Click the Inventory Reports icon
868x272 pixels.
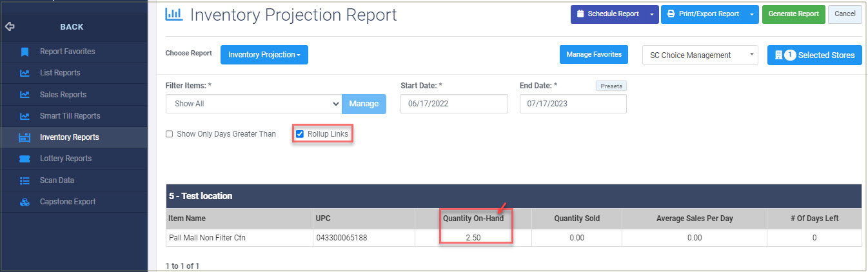[25, 137]
